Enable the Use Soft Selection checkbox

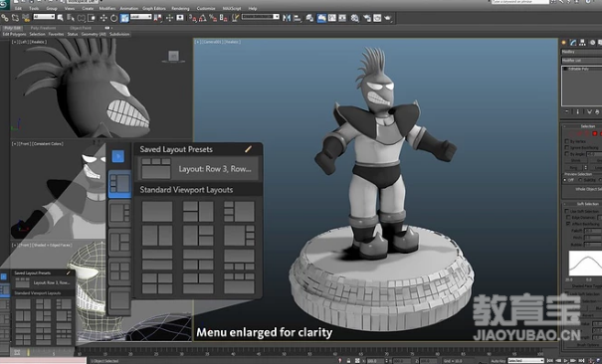click(567, 212)
